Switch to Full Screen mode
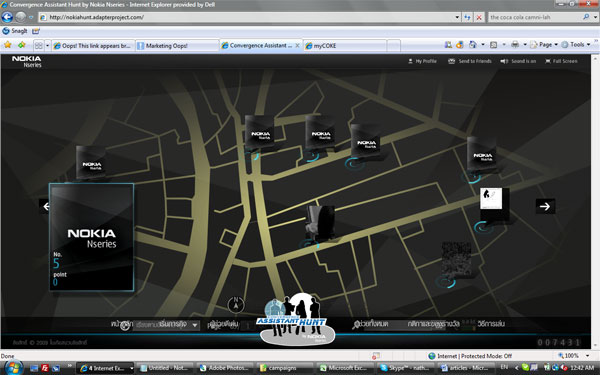Image resolution: width=600 pixels, height=375 pixels. (561, 61)
